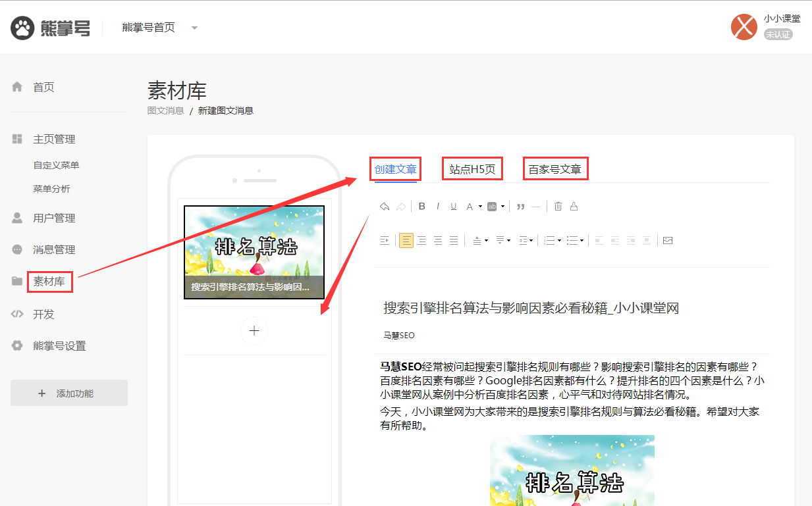Image resolution: width=812 pixels, height=506 pixels.
Task: Switch to the 百家号文章 tab
Action: [555, 169]
